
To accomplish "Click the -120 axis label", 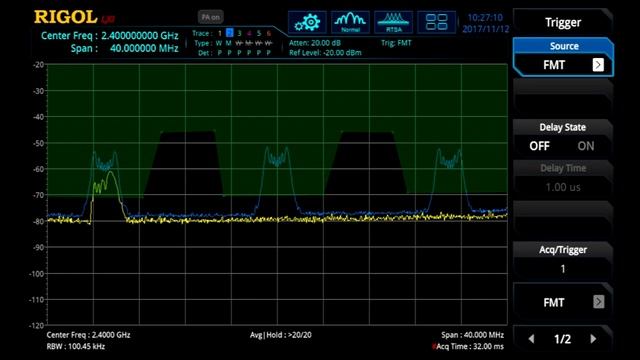I will tap(36, 325).
